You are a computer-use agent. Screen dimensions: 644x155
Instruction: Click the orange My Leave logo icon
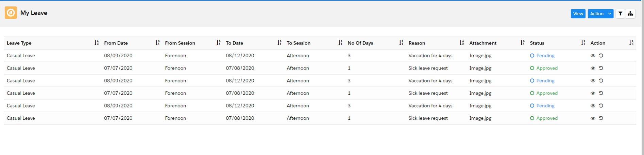(x=11, y=13)
